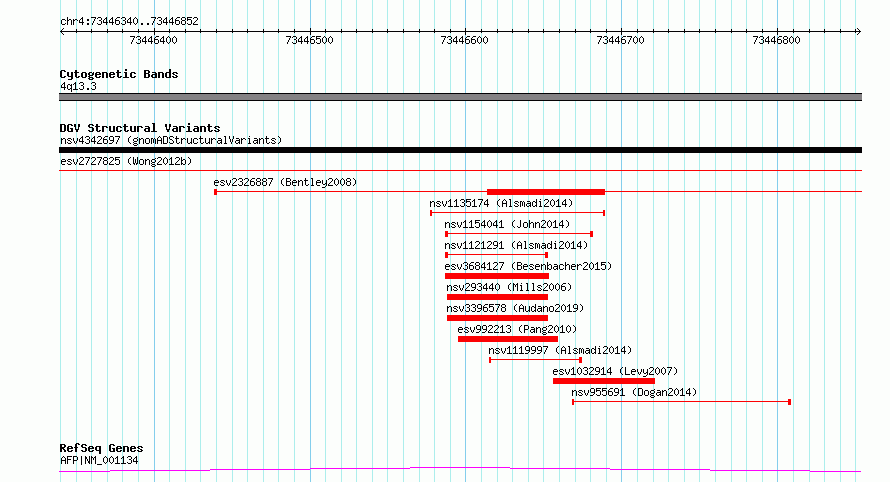Open variant nsv1135174 (Alsmadi2014)
890x482 pixels.
(x=501, y=203)
